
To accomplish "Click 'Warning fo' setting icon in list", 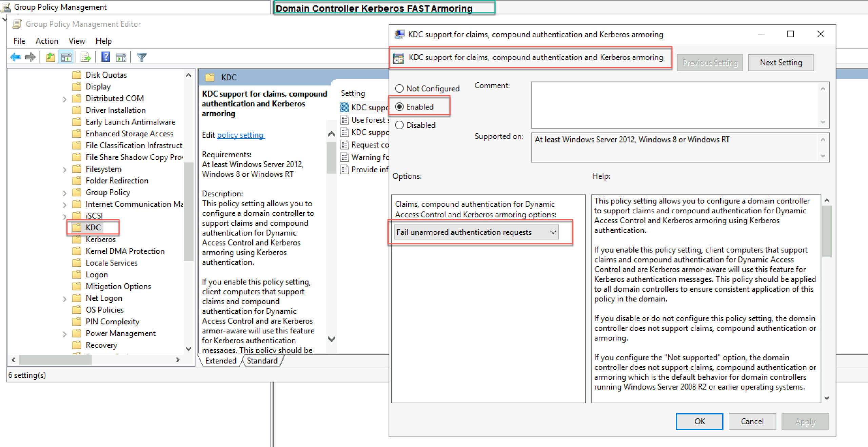I will [x=344, y=157].
